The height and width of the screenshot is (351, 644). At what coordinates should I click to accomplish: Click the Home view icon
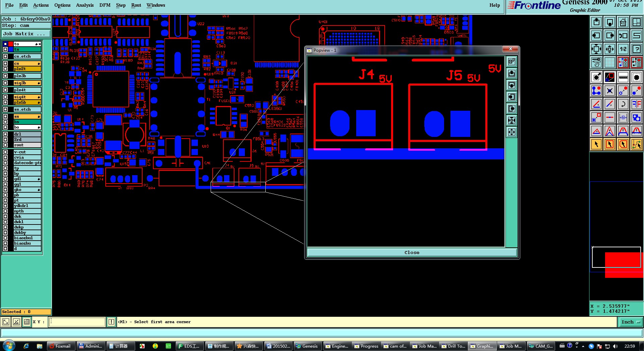[623, 22]
